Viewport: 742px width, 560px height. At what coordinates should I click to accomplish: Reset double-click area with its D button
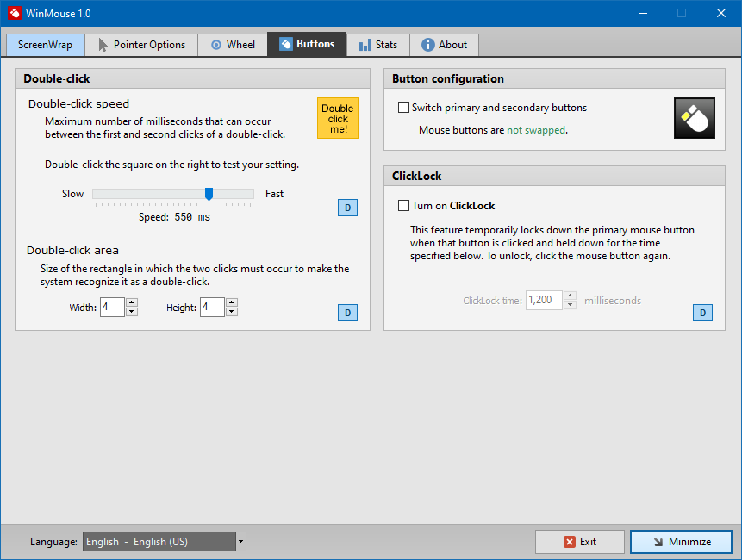(x=348, y=313)
